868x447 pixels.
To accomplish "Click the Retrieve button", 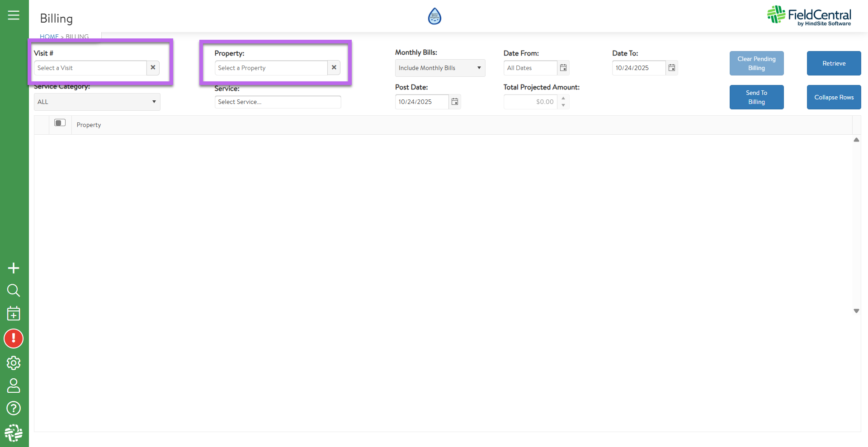I will click(834, 63).
